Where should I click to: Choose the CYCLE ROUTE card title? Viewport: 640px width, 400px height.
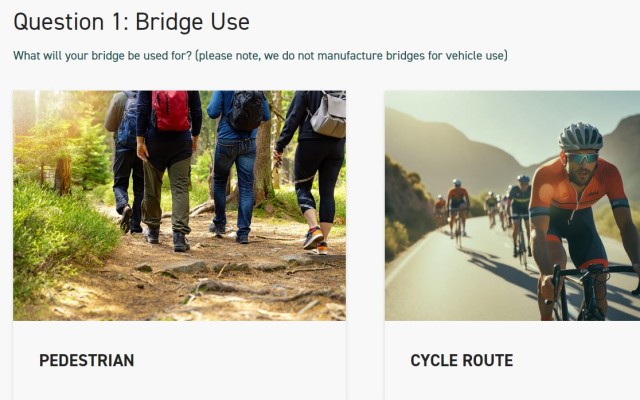(461, 360)
